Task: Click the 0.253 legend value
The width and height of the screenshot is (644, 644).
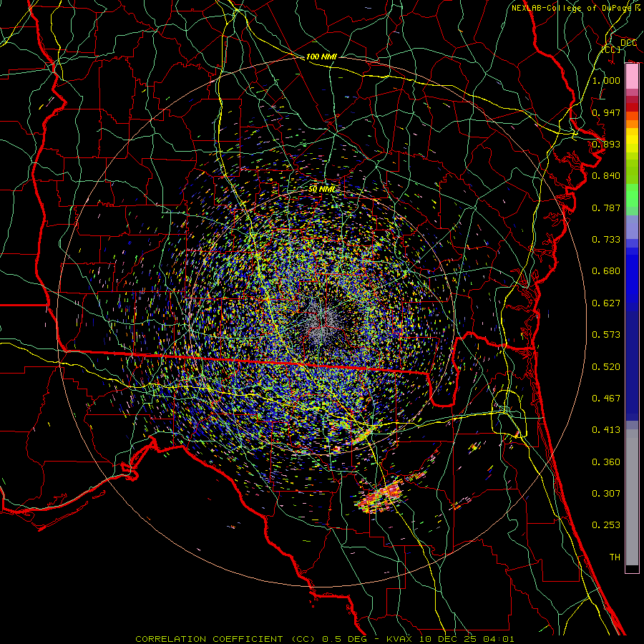Action: [606, 525]
